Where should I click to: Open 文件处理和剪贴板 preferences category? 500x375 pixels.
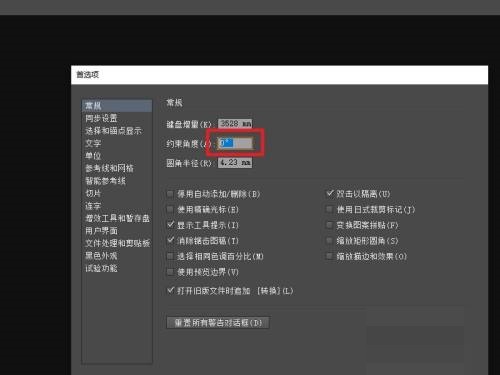coord(117,243)
